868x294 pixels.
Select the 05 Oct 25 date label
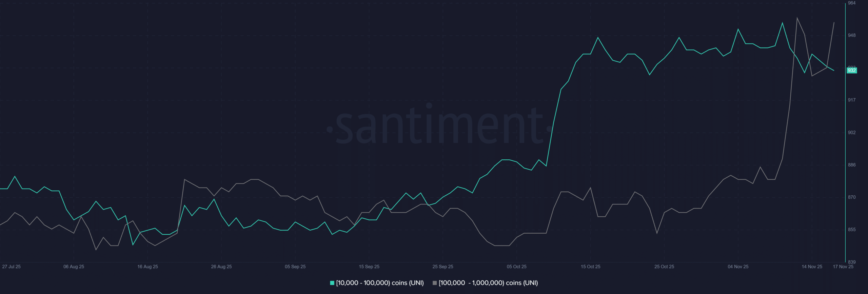516,267
